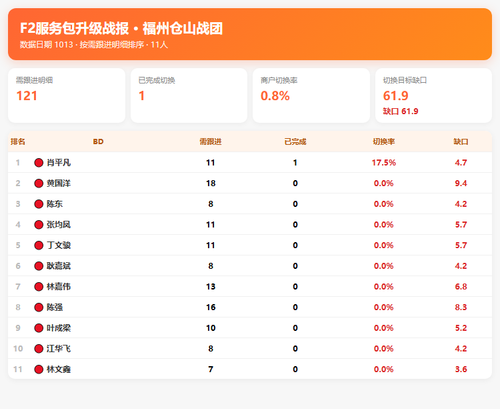Click the 缺口 value 5.2
500x409 pixels.
[x=461, y=328]
